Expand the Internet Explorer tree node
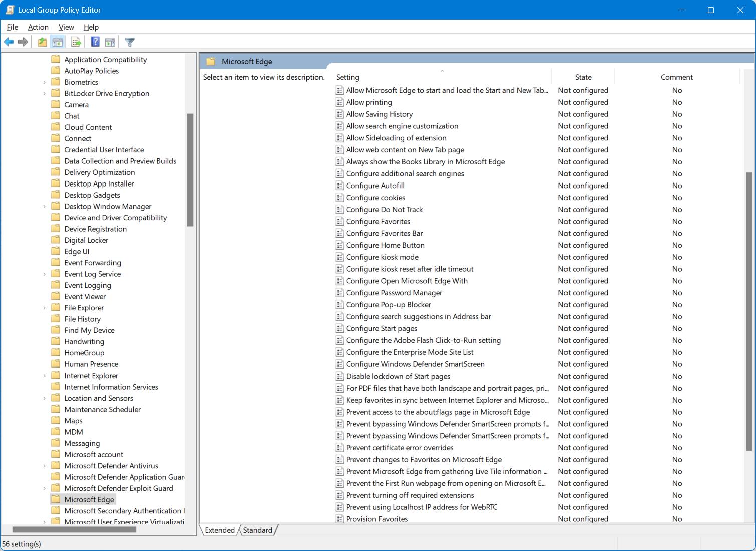The width and height of the screenshot is (756, 551). (44, 376)
